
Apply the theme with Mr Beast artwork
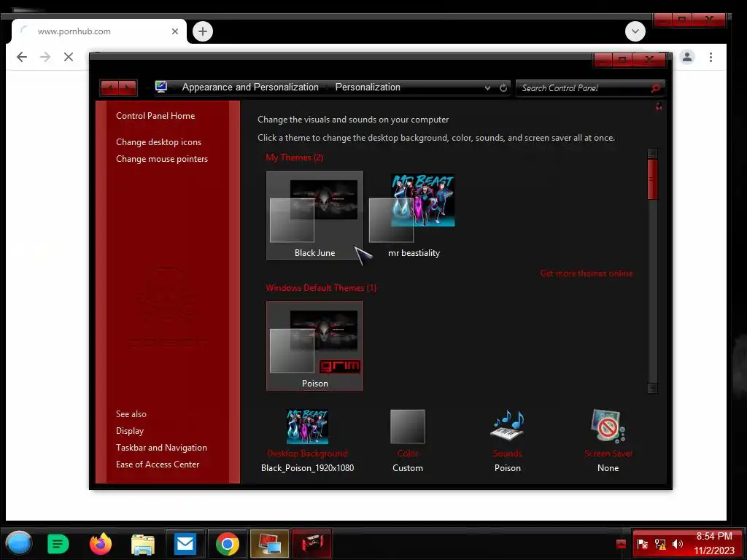(x=414, y=215)
